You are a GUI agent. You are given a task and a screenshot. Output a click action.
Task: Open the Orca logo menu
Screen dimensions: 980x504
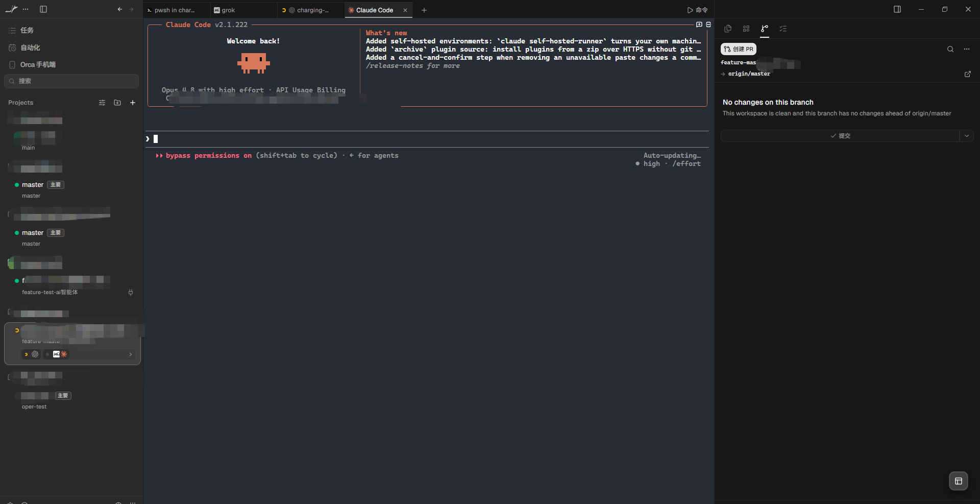click(11, 9)
